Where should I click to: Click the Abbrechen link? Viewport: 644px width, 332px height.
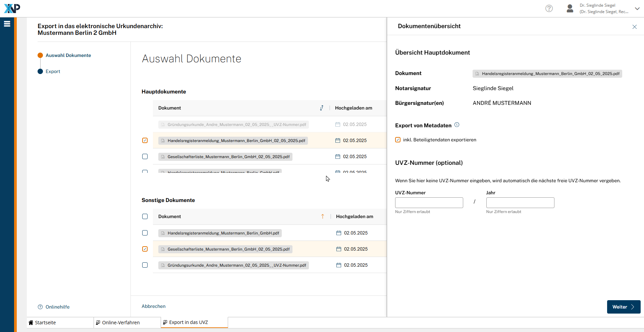(x=154, y=306)
